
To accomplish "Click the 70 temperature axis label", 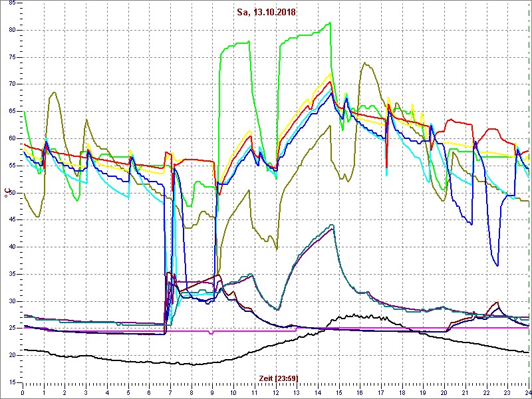I will coord(11,84).
